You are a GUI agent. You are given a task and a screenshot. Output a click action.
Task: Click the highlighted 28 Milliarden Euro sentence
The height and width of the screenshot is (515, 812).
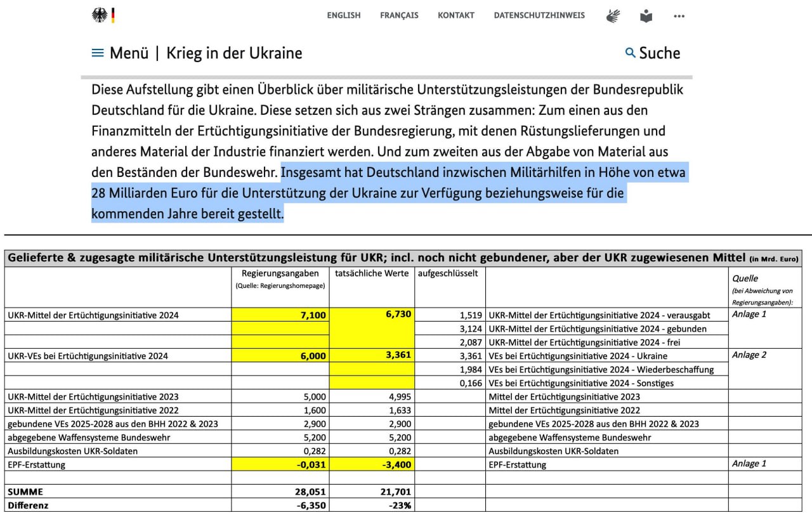tap(358, 193)
